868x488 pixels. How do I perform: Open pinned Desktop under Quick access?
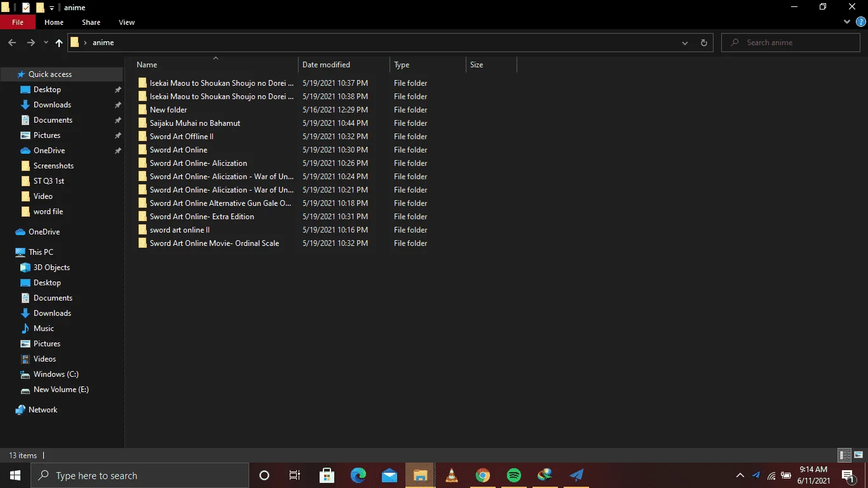click(47, 90)
